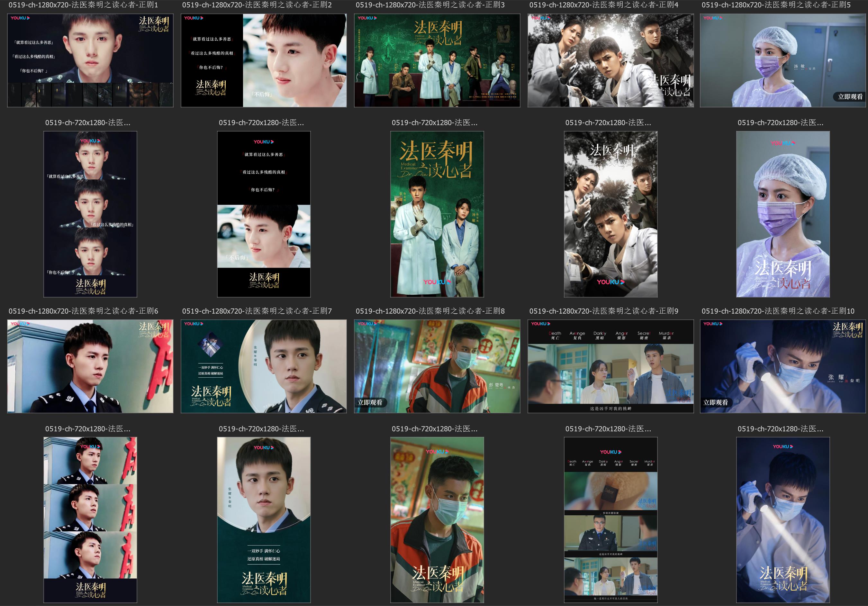Open the portrait thumbnail with black top and 不后悔 caption

tap(264, 214)
